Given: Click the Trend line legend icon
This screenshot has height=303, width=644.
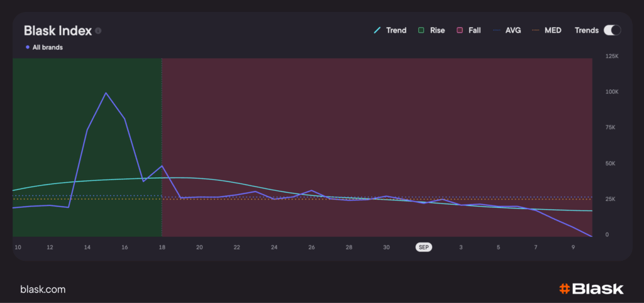Looking at the screenshot, I should point(378,30).
